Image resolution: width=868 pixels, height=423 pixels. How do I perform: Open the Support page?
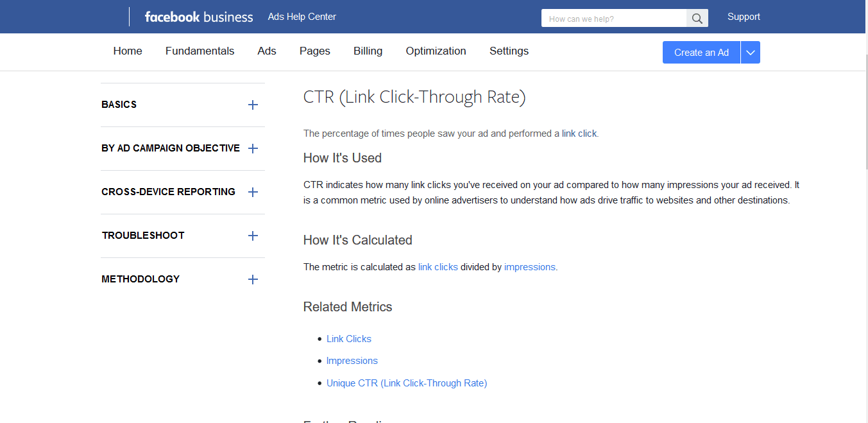point(744,17)
